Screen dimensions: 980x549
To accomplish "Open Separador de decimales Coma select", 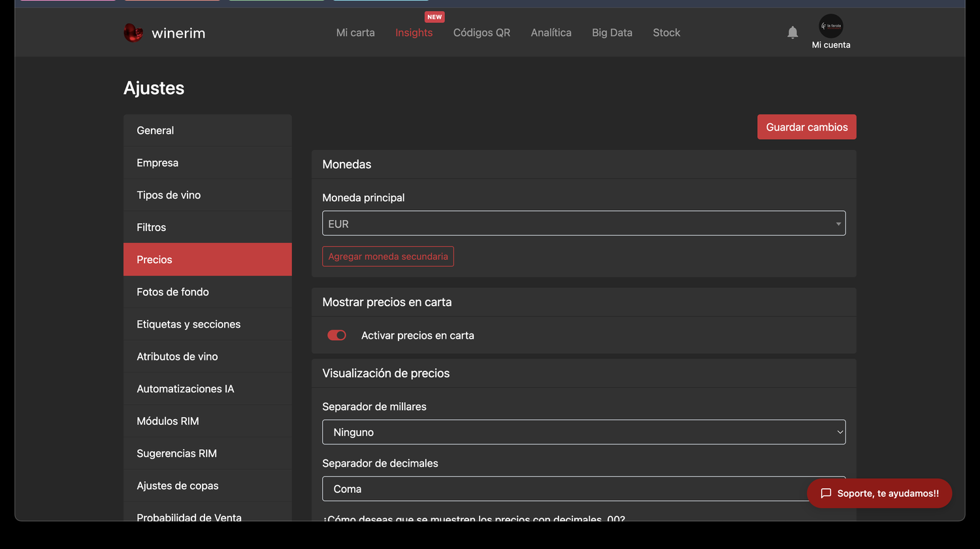I will (x=584, y=489).
